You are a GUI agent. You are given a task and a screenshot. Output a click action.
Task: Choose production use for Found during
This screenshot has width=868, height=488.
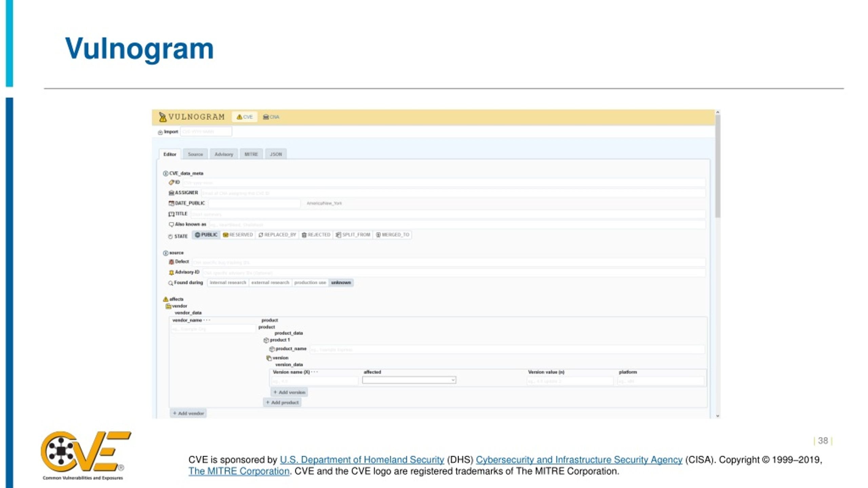(x=310, y=283)
